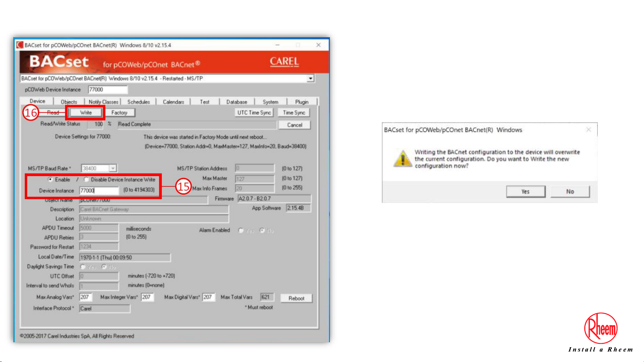Click the Read button
The height and width of the screenshot is (362, 644).
click(x=53, y=113)
